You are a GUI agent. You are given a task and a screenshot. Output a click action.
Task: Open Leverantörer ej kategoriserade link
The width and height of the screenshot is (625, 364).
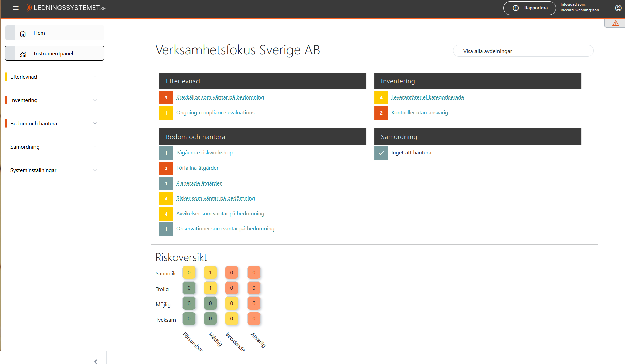[427, 97]
